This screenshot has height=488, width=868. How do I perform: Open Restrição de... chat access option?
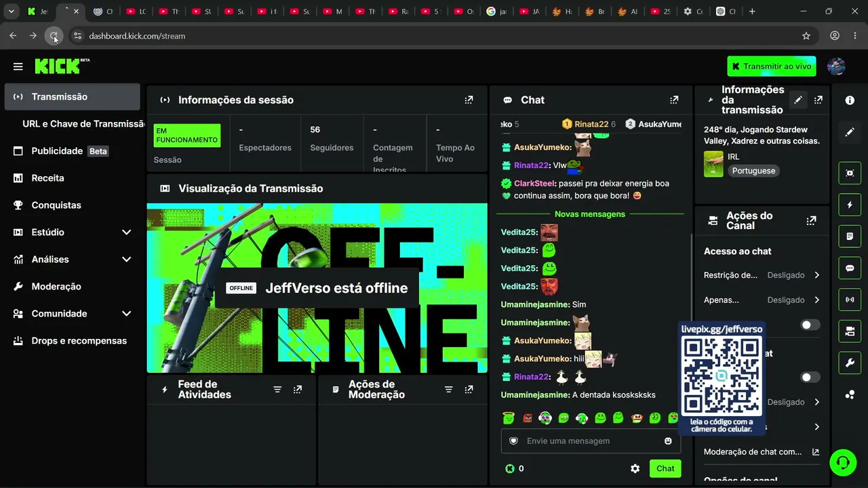click(762, 275)
